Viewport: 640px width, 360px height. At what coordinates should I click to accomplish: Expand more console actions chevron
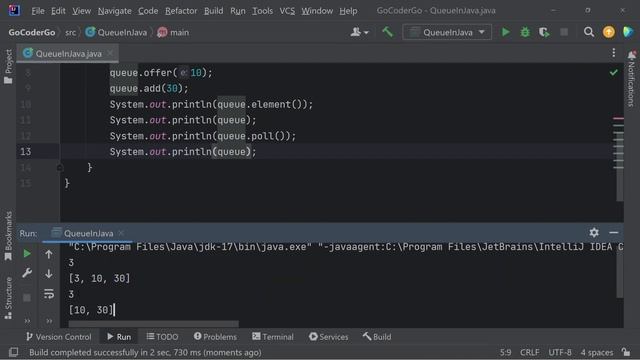(49, 321)
